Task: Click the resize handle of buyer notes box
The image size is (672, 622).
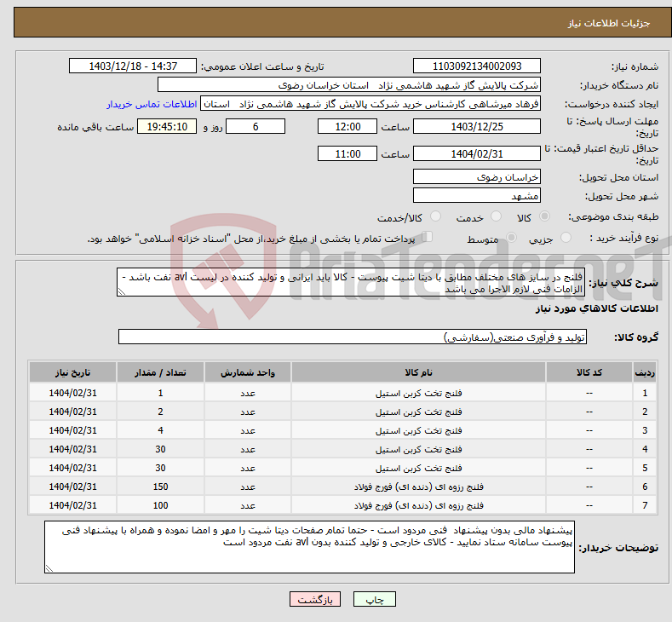Action: click(49, 569)
